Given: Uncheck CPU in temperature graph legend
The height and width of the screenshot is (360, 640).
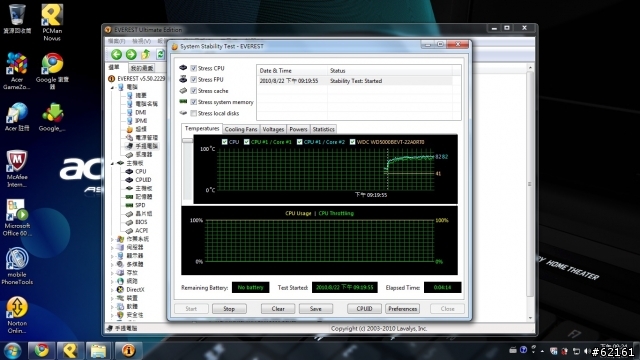Looking at the screenshot, I should [224, 142].
